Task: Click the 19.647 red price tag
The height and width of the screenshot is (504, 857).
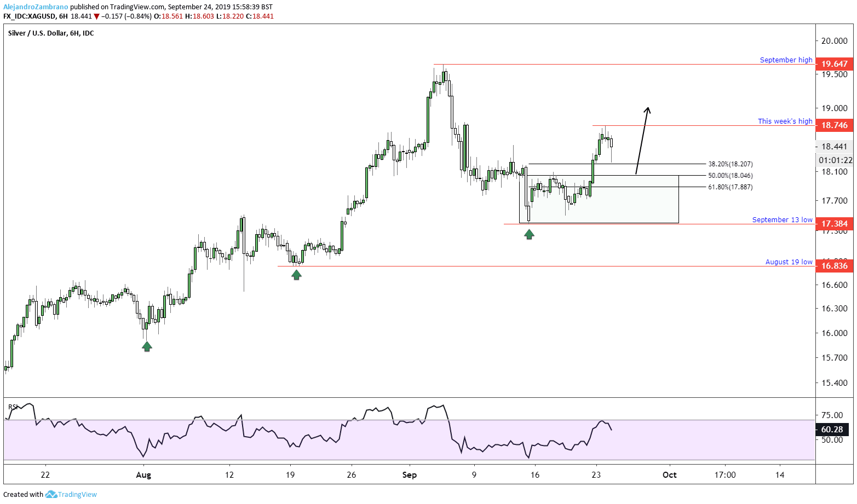Action: (x=834, y=64)
